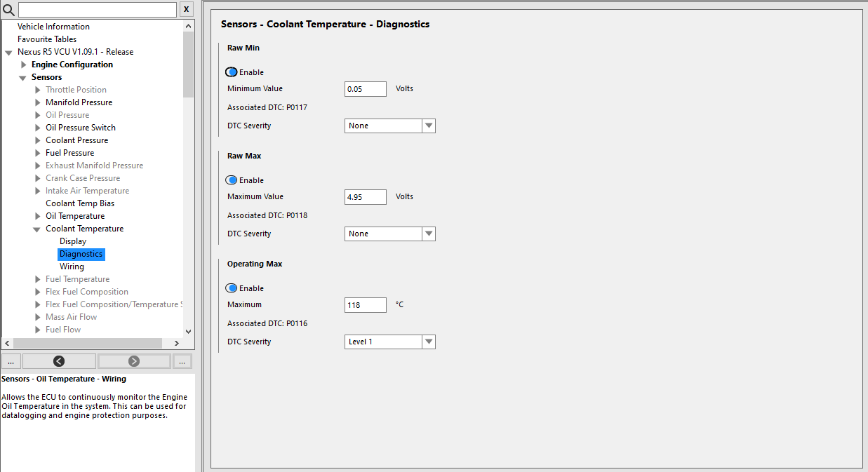Clear search with the X button
This screenshot has width=868, height=472.
click(x=186, y=9)
